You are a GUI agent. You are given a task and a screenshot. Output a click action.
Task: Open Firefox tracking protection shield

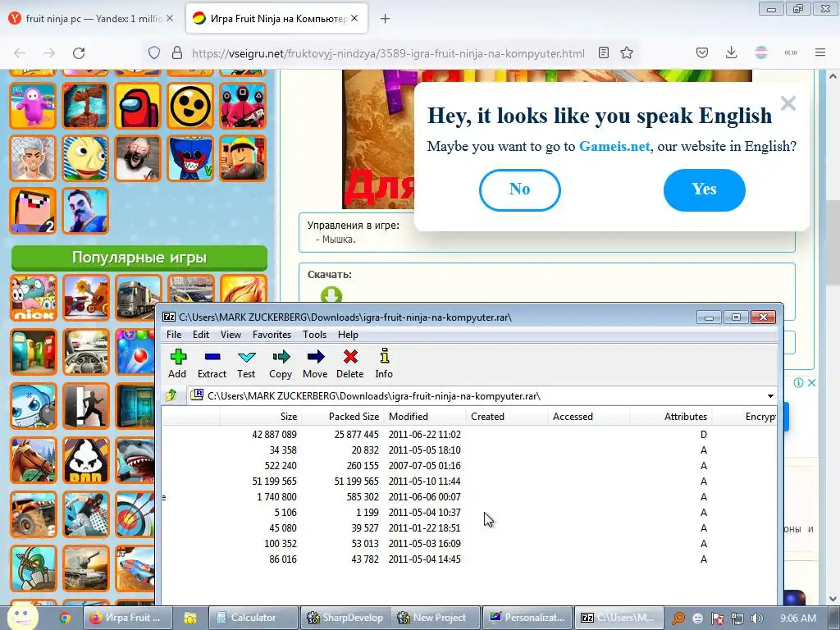pyautogui.click(x=154, y=53)
